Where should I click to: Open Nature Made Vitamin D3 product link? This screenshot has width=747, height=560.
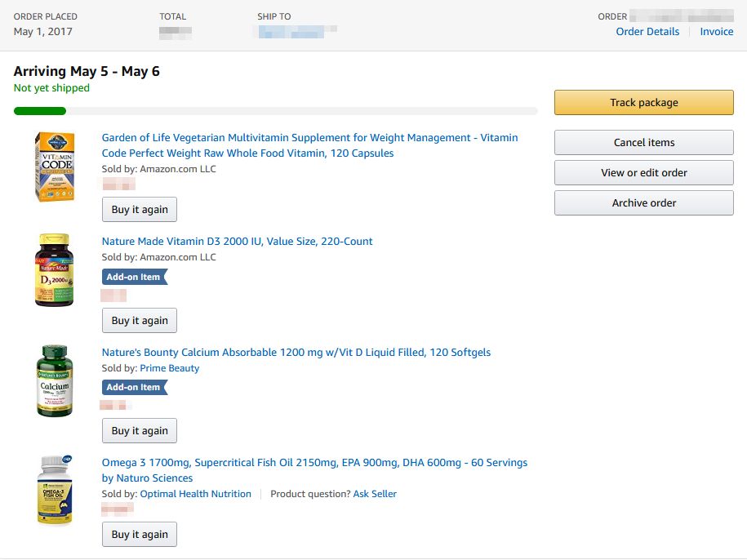tap(237, 242)
